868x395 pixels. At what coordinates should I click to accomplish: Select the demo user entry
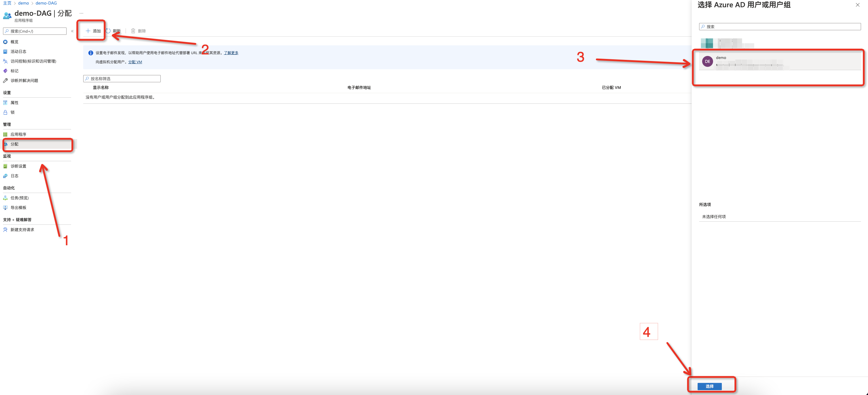pos(780,62)
